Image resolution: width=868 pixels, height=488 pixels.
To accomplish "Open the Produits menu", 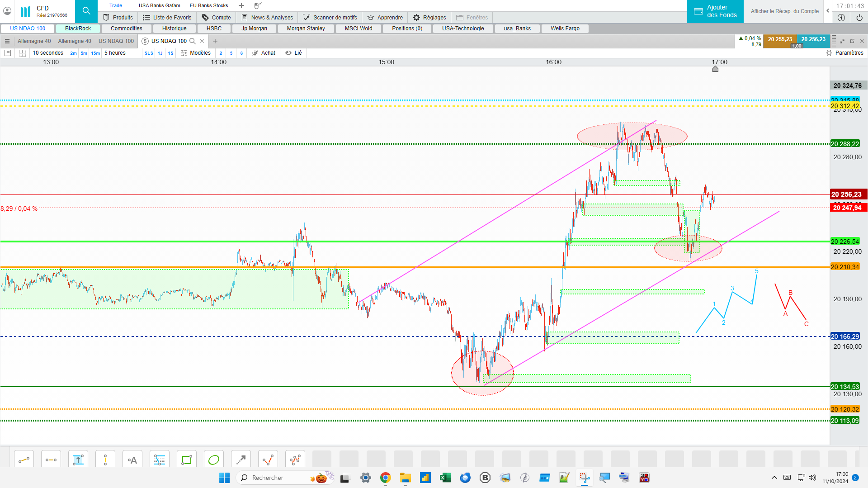I will click(x=118, y=18).
